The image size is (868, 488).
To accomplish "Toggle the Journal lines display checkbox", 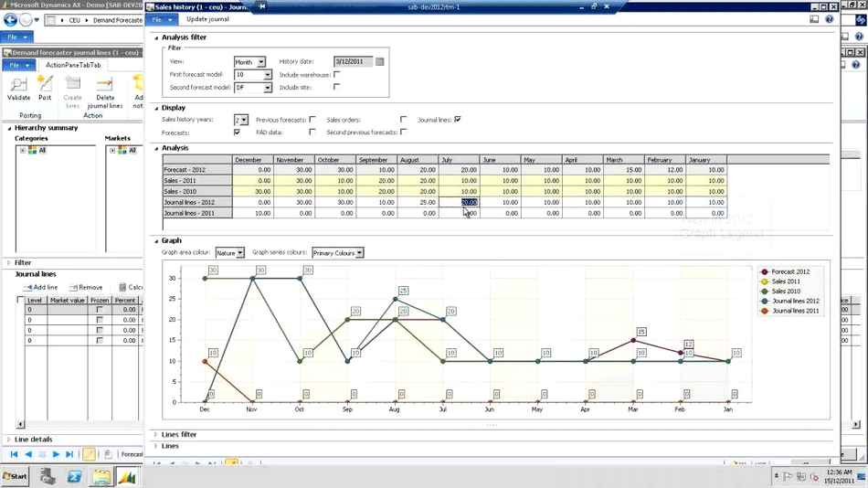I will [458, 119].
